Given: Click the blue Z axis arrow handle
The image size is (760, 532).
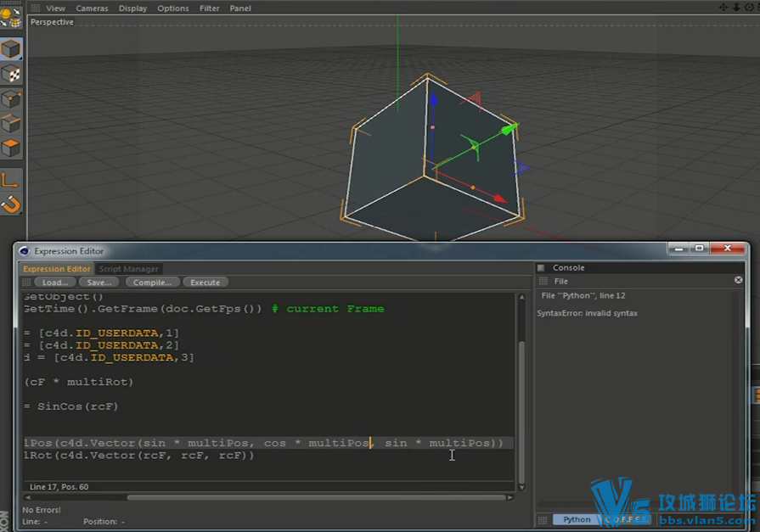Looking at the screenshot, I should point(433,99).
